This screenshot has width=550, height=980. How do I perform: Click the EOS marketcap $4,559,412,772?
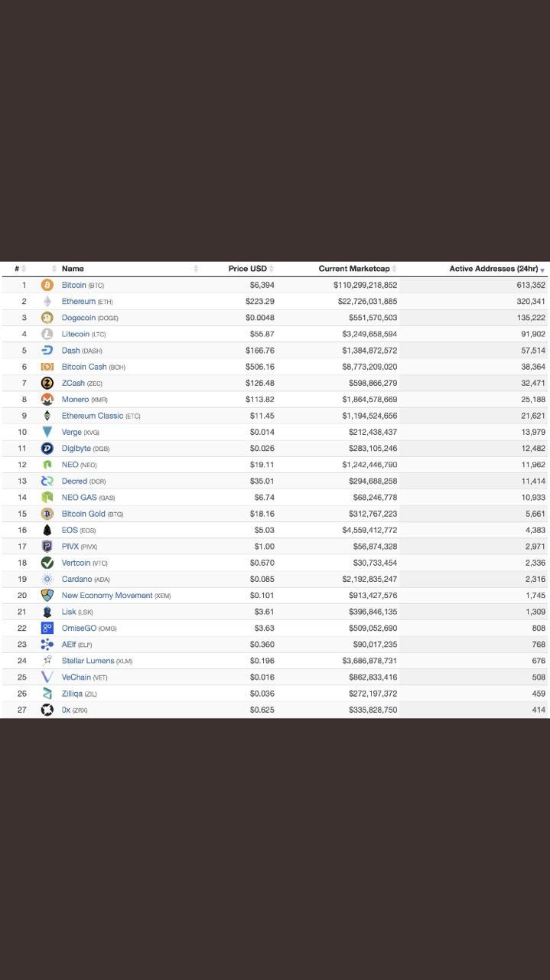click(369, 530)
